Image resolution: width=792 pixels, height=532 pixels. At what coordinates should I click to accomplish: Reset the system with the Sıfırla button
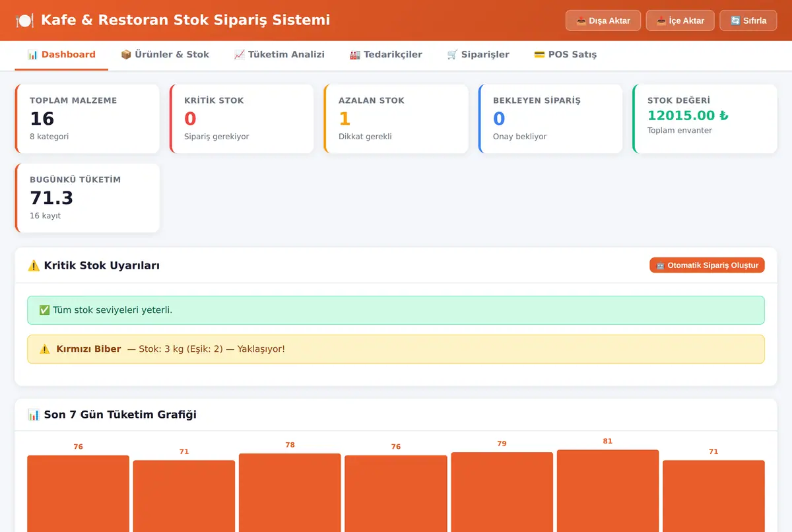pos(748,20)
